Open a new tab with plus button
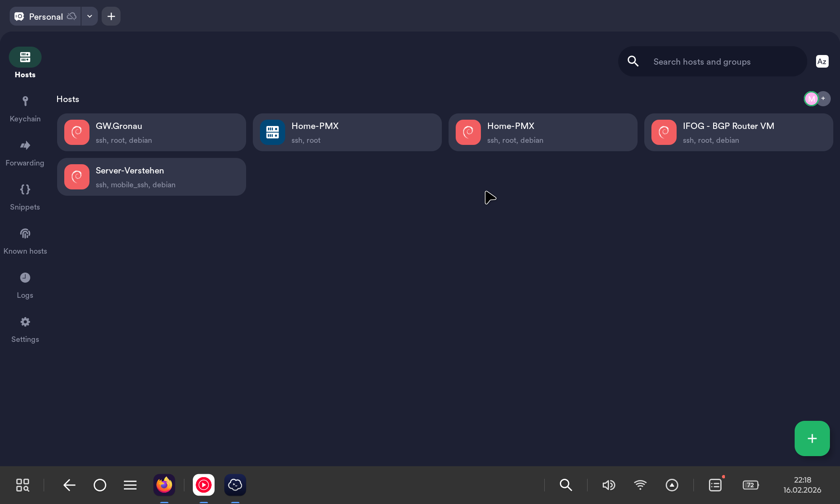This screenshot has height=504, width=840. [x=111, y=16]
